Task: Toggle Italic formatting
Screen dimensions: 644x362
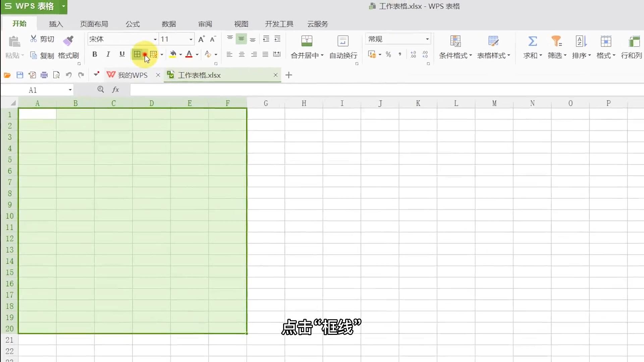Action: click(108, 54)
